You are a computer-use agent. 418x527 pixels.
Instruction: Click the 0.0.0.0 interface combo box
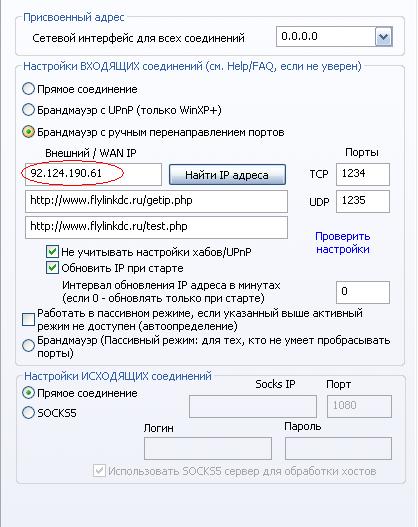(334, 37)
